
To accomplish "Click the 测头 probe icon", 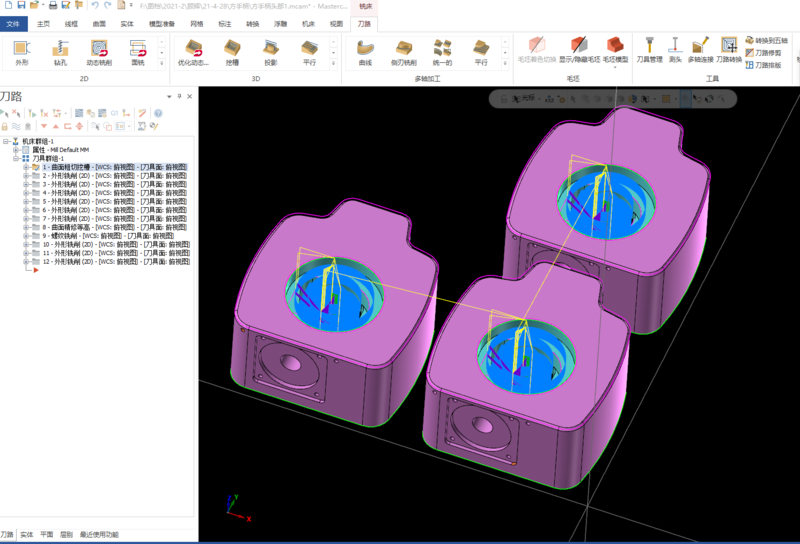I will click(675, 50).
